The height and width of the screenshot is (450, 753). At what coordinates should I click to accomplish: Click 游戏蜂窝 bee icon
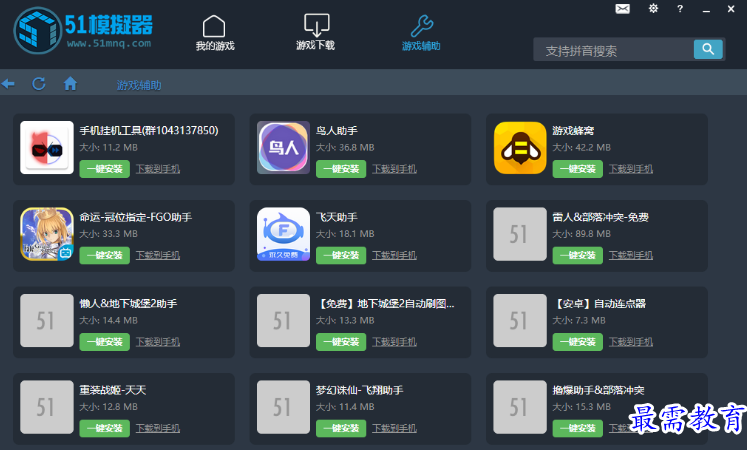[x=520, y=147]
